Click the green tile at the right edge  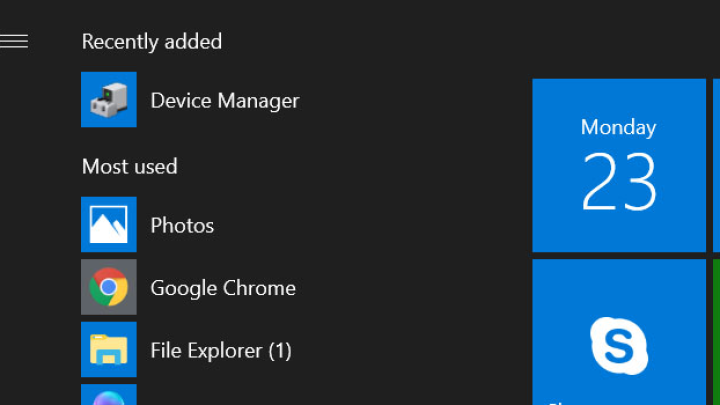click(716, 332)
